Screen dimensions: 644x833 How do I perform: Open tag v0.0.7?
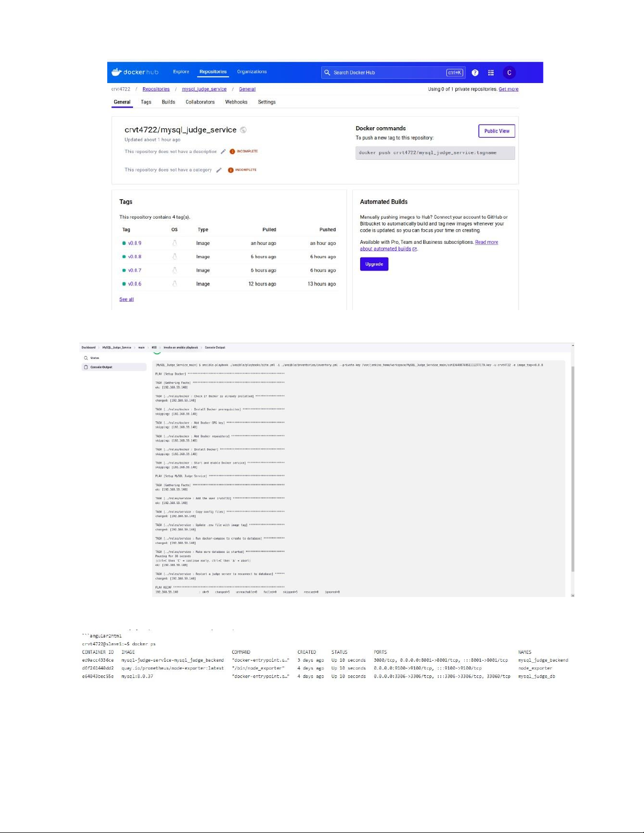tap(135, 270)
